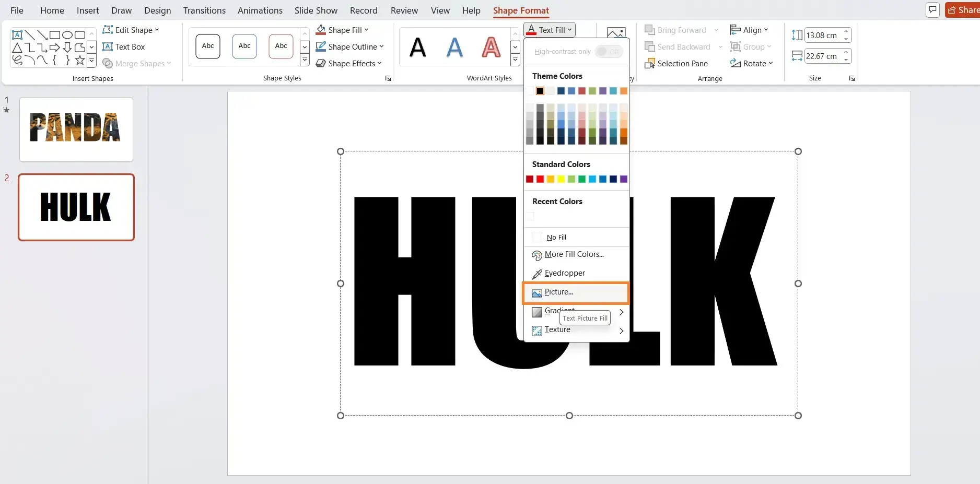The width and height of the screenshot is (980, 484).
Task: Open Edit Shape options
Action: pyautogui.click(x=131, y=30)
